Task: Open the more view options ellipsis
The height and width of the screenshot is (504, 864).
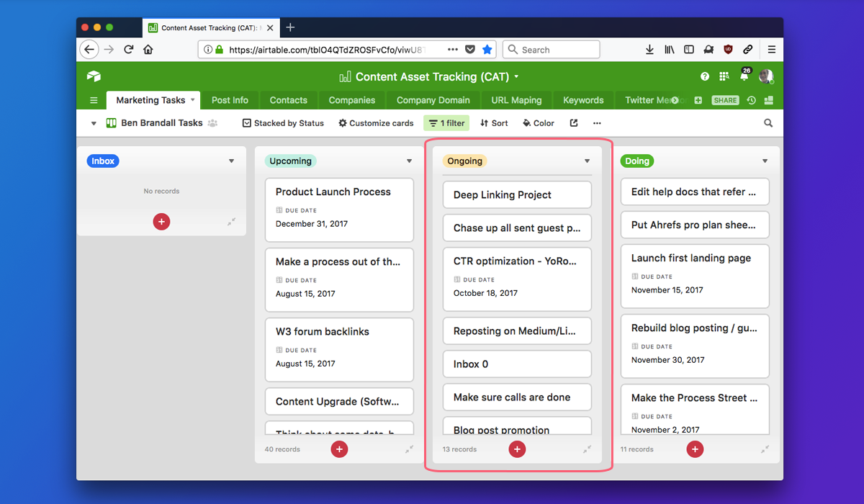Action: click(x=597, y=123)
